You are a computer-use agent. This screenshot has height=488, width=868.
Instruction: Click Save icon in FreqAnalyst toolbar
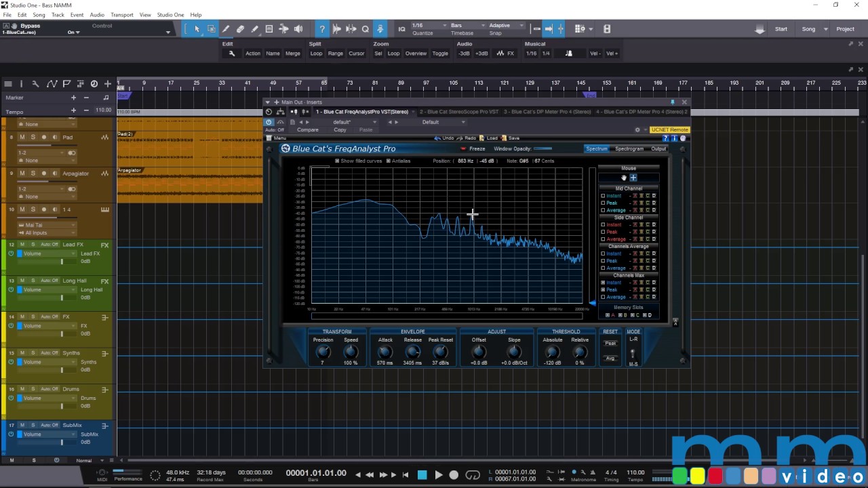[x=511, y=138]
